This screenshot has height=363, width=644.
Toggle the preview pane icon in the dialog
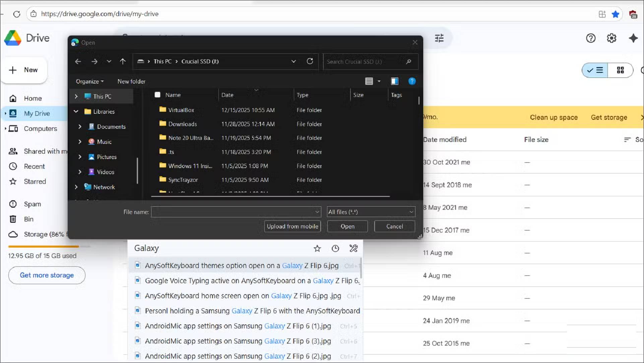pyautogui.click(x=394, y=81)
